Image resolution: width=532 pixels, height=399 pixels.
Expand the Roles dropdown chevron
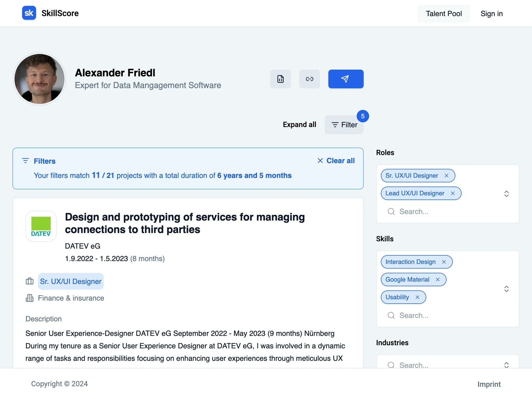(506, 194)
